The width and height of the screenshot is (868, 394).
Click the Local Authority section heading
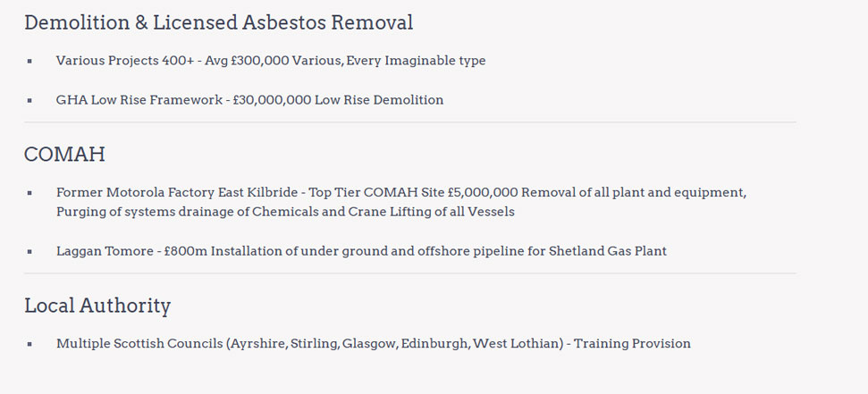coord(97,306)
